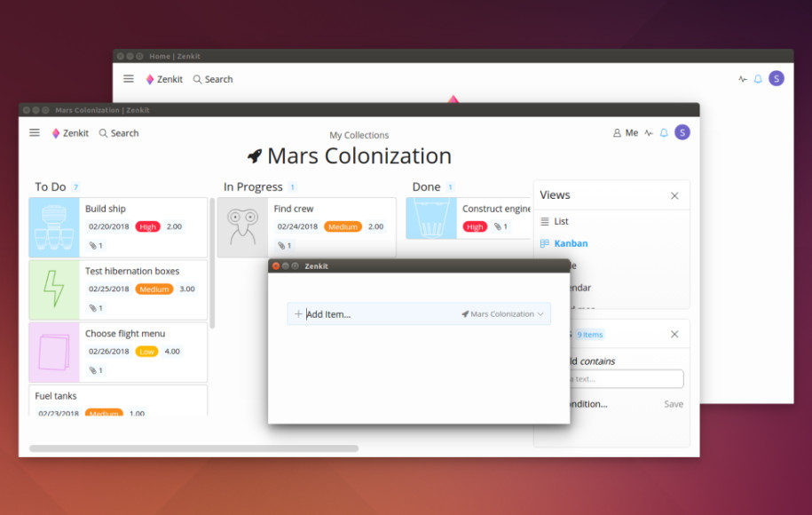Click the To Do column vertical scrollbar
This screenshot has width=812, height=515.
click(x=212, y=263)
